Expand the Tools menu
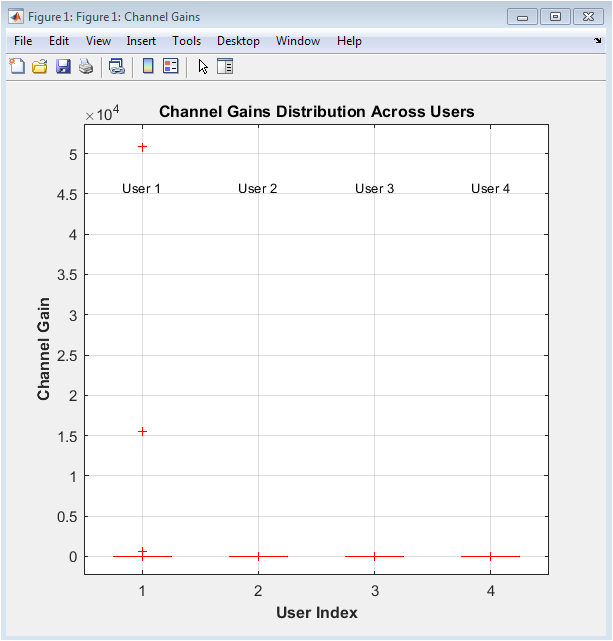The height and width of the screenshot is (641, 613). (186, 41)
